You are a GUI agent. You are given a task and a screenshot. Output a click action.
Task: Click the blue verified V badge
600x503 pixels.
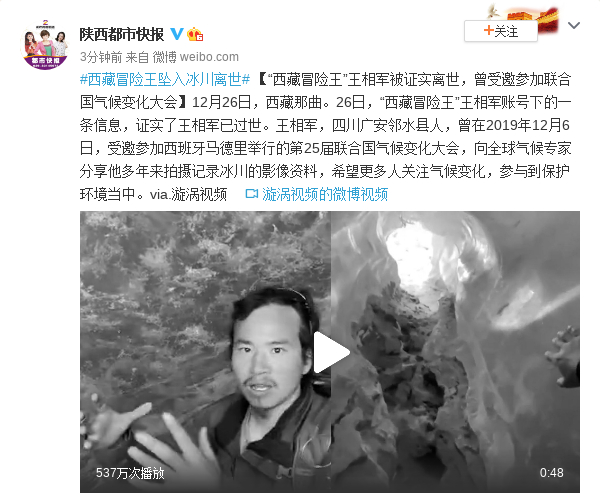(x=176, y=34)
